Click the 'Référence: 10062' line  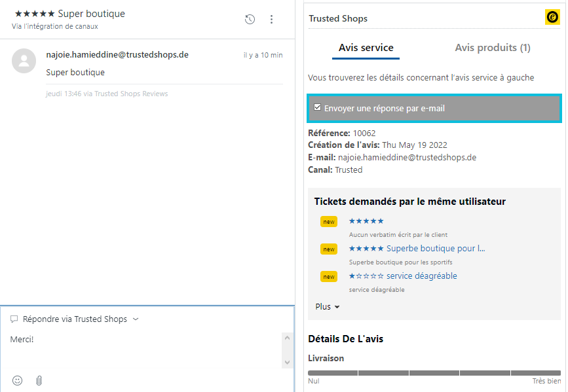[x=341, y=134]
